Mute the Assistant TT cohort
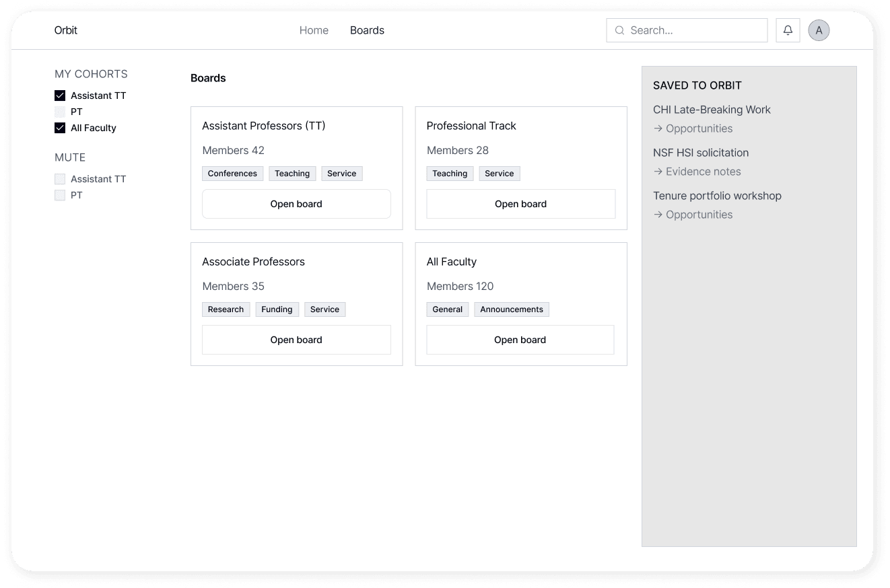Screen dimensions: 890x588 [x=60, y=179]
